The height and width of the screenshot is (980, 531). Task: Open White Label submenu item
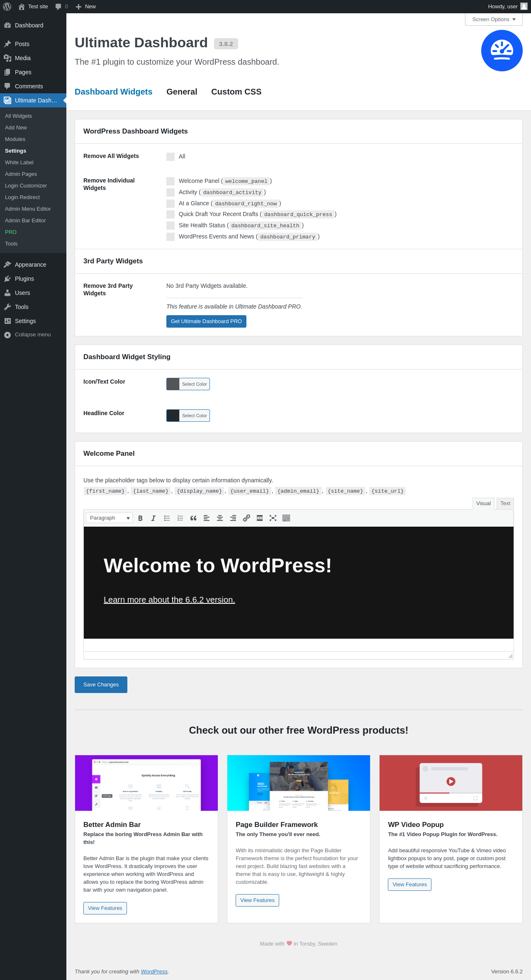click(33, 163)
